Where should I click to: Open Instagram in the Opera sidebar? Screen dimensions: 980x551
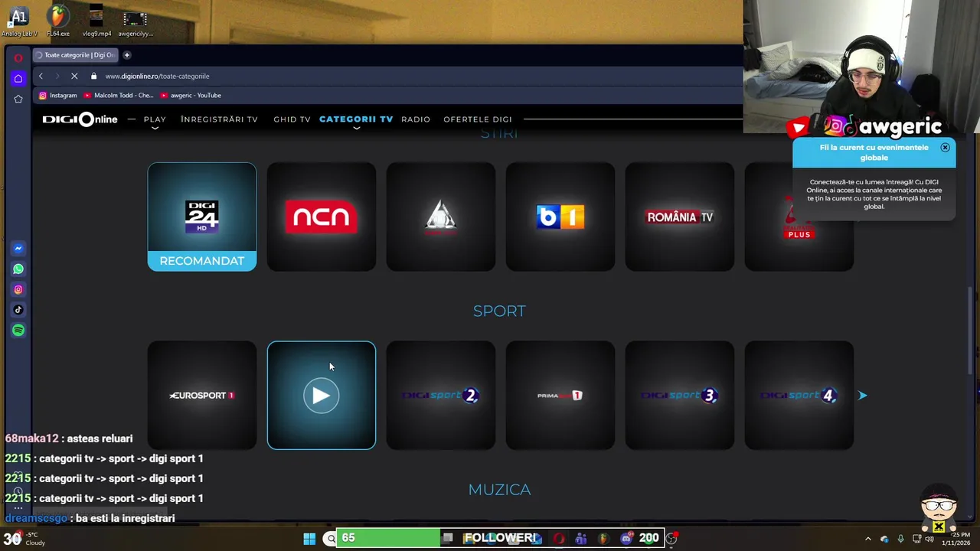pyautogui.click(x=18, y=289)
